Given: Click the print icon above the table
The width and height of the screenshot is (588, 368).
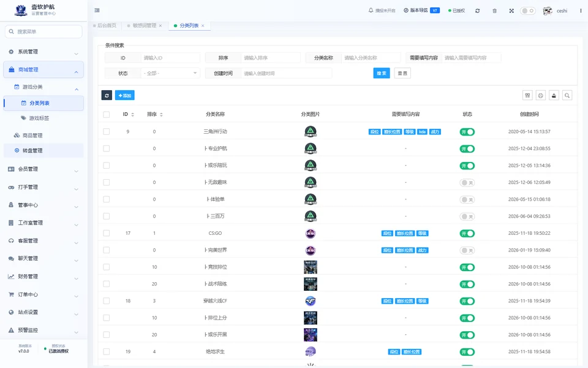Looking at the screenshot, I should pyautogui.click(x=540, y=96).
